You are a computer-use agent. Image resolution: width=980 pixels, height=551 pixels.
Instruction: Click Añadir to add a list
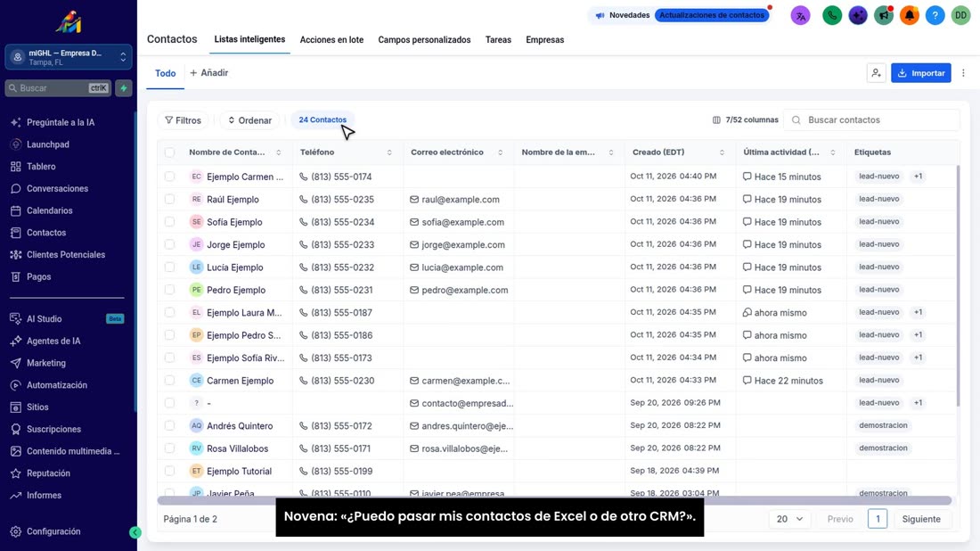209,73
